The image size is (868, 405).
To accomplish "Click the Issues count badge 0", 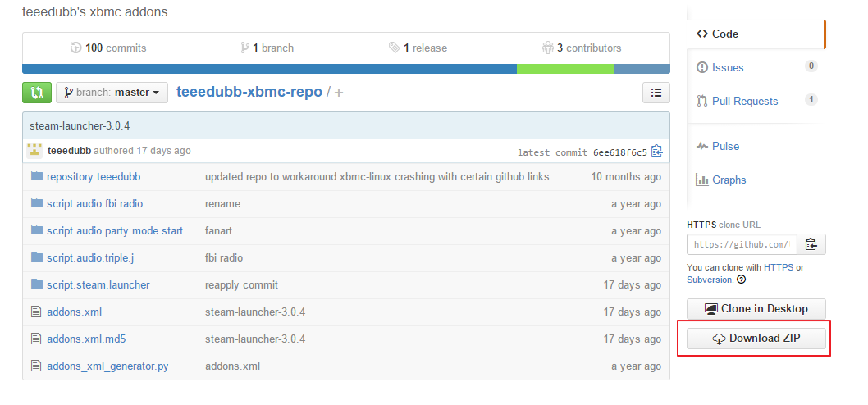I will click(x=811, y=66).
